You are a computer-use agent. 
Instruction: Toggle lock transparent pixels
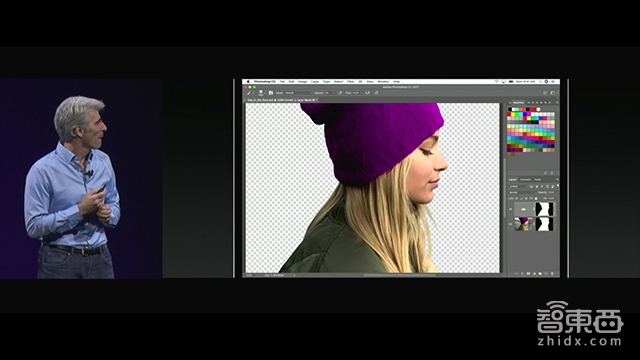point(516,198)
